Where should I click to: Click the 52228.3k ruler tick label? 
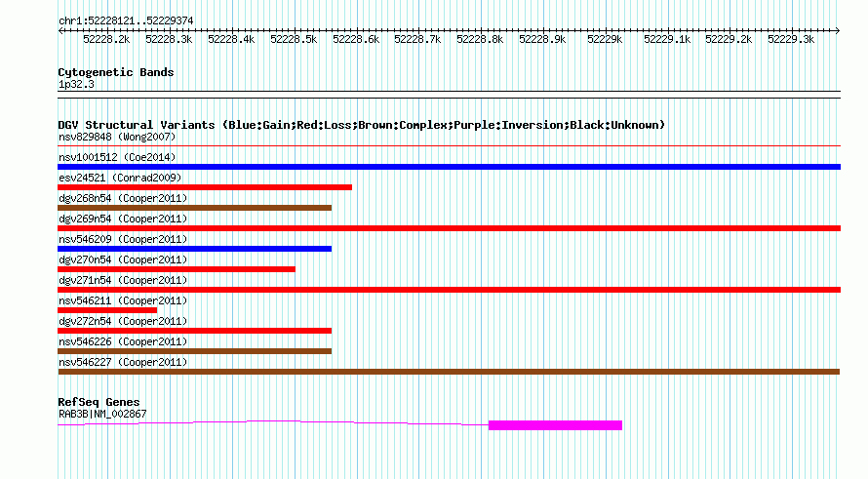click(x=169, y=39)
